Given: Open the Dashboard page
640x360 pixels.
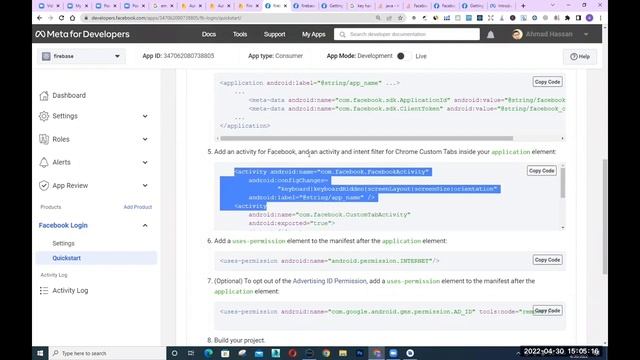Looking at the screenshot, I should click(69, 96).
